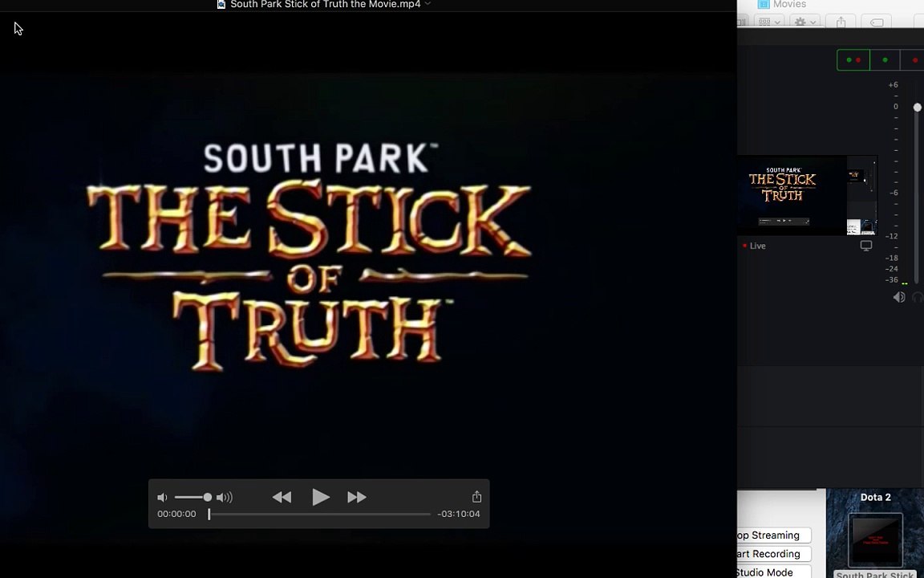Open the QuickTime share menu icon
Image resolution: width=924 pixels, height=578 pixels.
click(476, 497)
